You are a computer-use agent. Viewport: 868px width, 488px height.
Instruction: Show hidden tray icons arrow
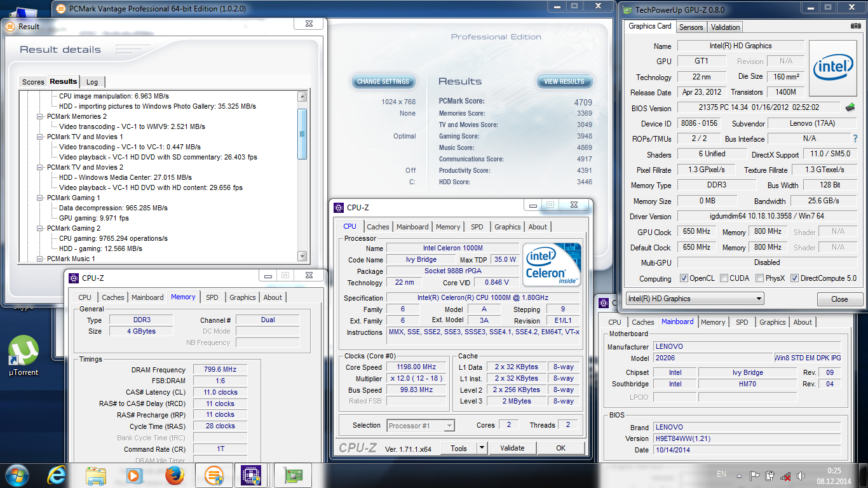(740, 475)
